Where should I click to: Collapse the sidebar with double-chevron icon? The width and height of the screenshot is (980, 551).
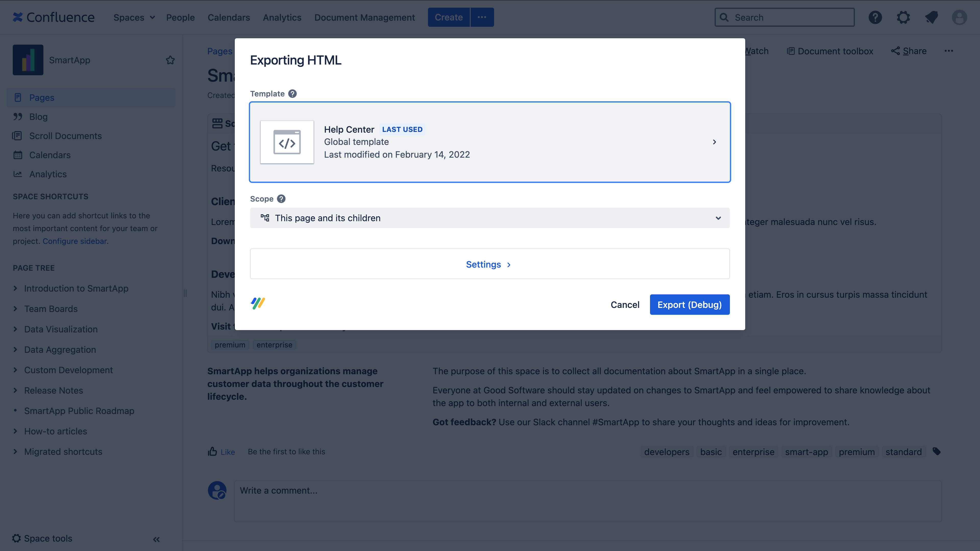(x=156, y=539)
